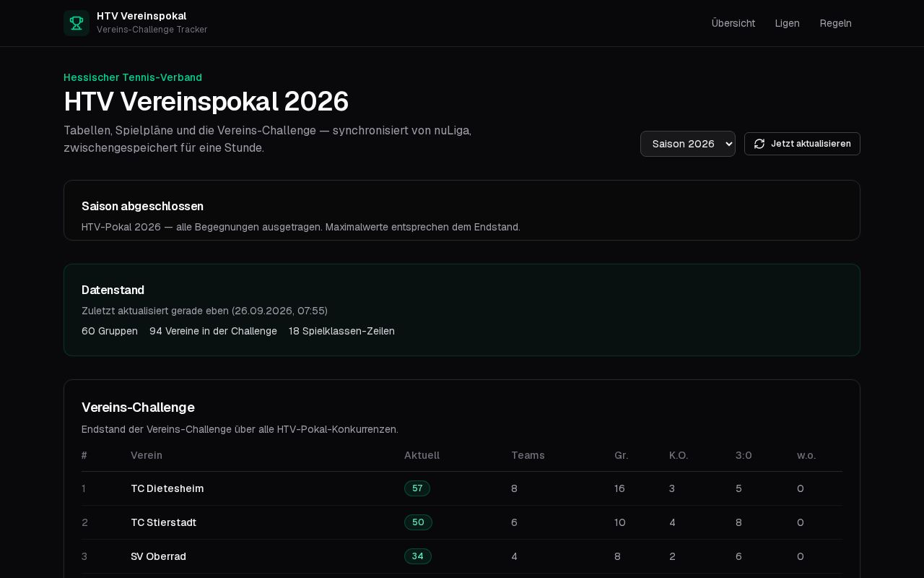Click the refresh arrows icon
The height and width of the screenshot is (578, 924).
click(x=759, y=144)
